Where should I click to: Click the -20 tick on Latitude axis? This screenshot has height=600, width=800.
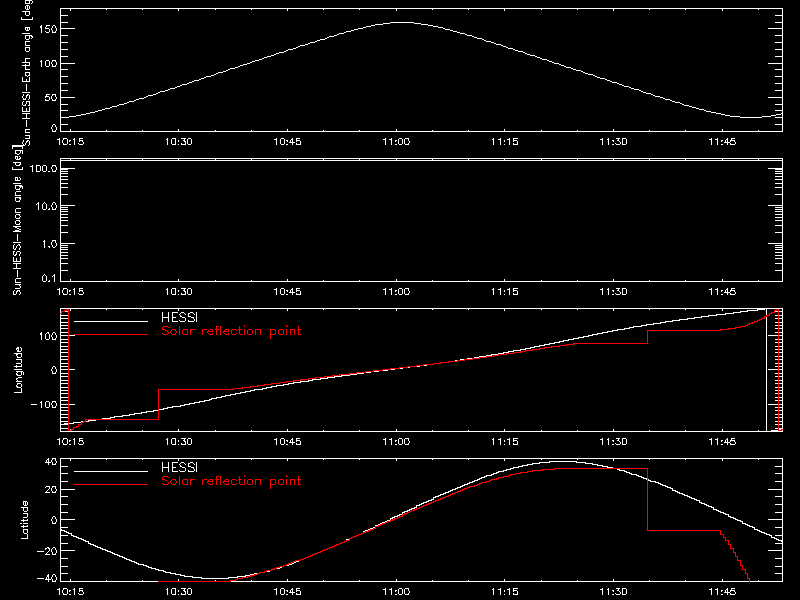click(47, 551)
